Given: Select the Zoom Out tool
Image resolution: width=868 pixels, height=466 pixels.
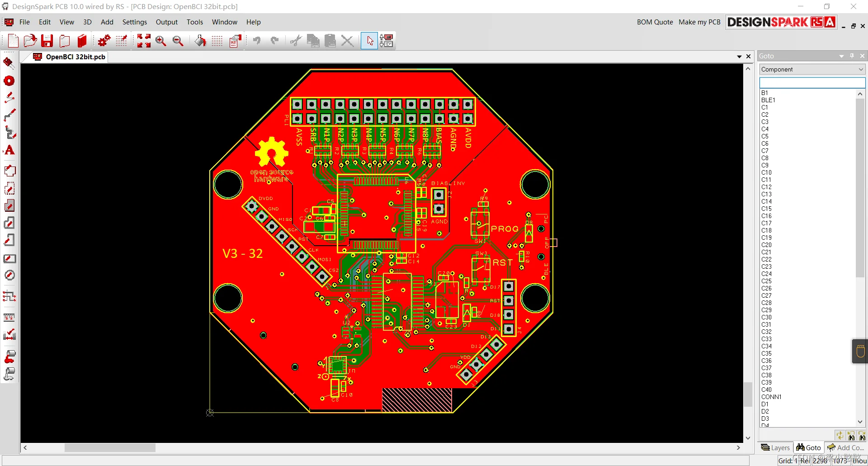Looking at the screenshot, I should pyautogui.click(x=178, y=41).
